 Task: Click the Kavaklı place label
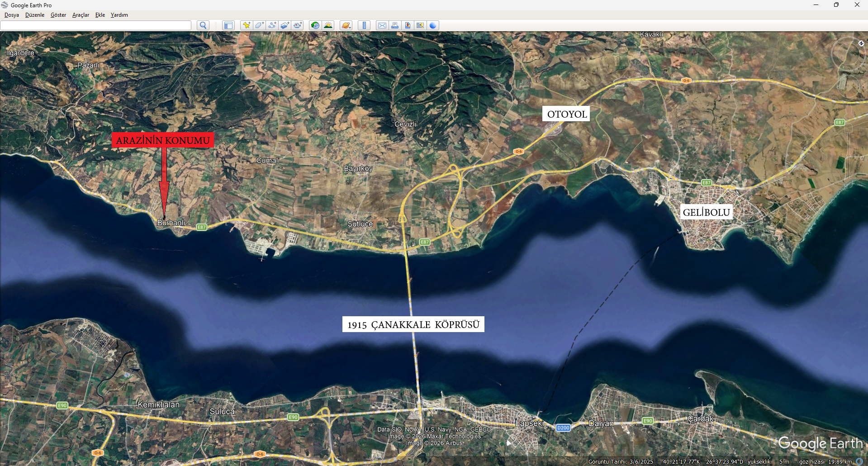[x=651, y=34]
